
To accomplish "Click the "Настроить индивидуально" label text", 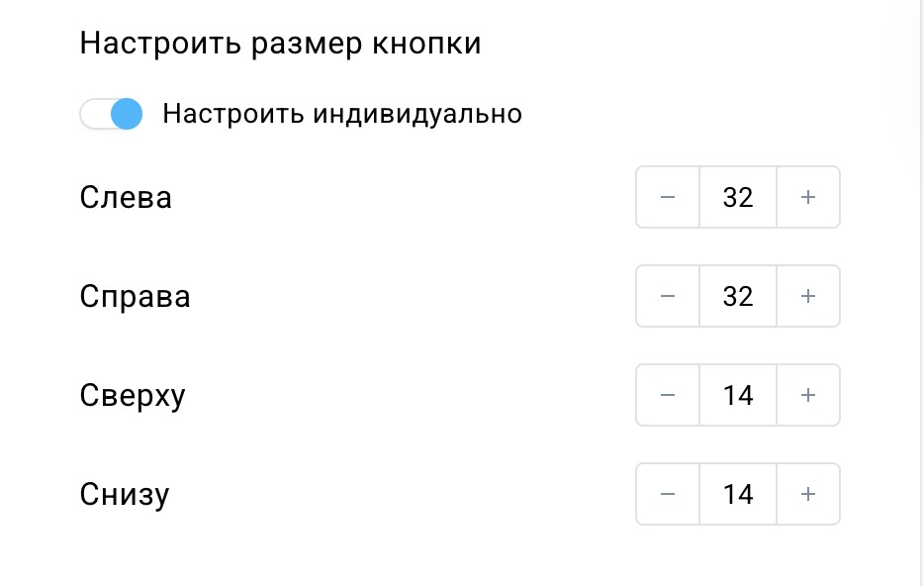I will (x=344, y=114).
